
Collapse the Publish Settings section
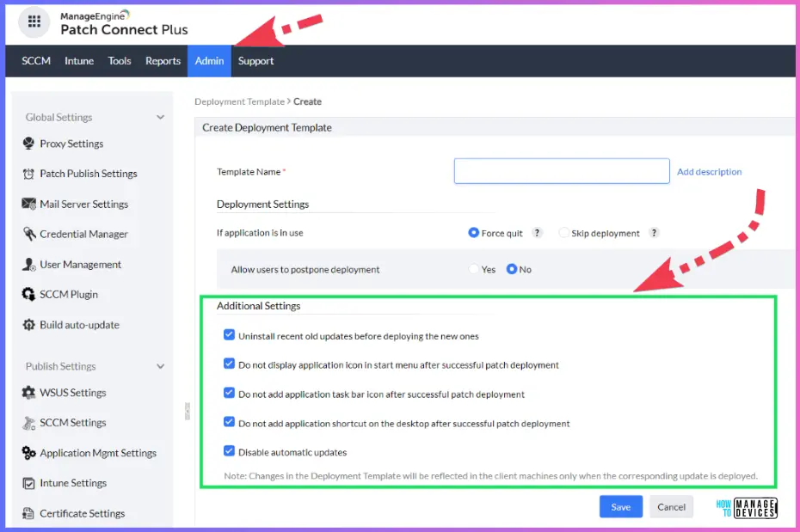[x=160, y=366]
